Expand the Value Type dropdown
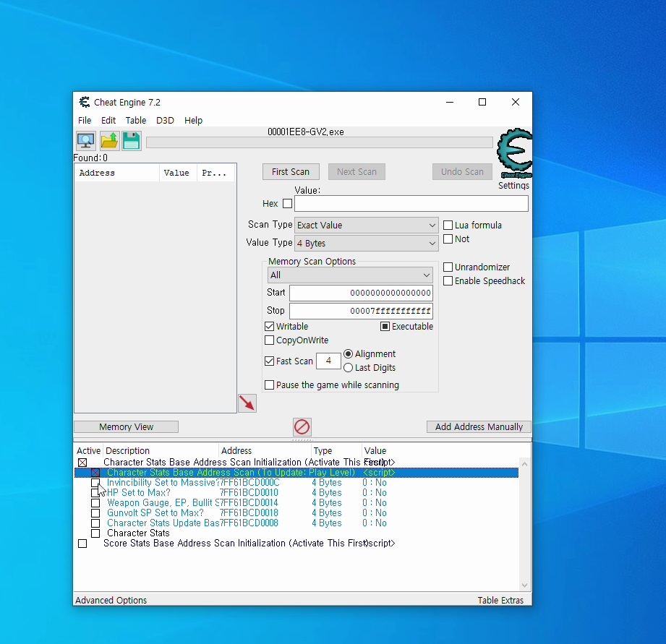666x644 pixels. [367, 244]
